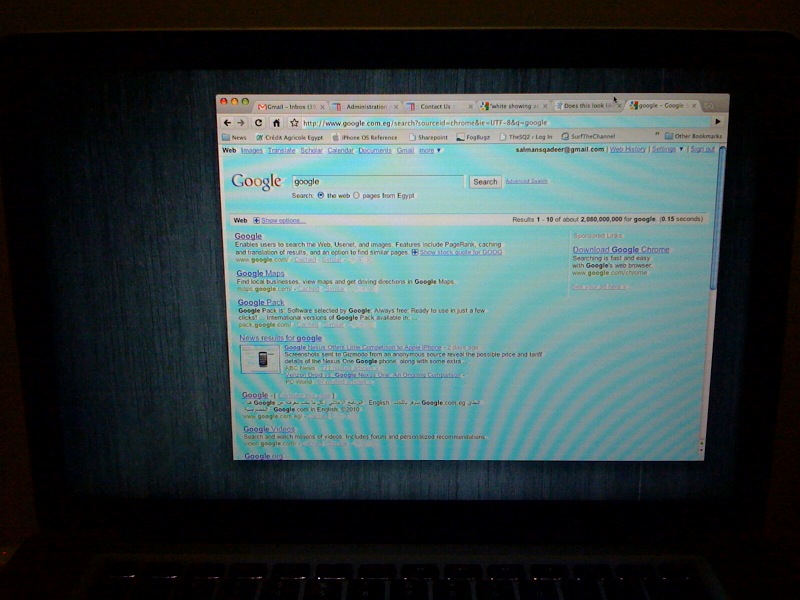Open a new tab with the plus button
Image resolution: width=800 pixels, height=600 pixels.
coord(709,106)
